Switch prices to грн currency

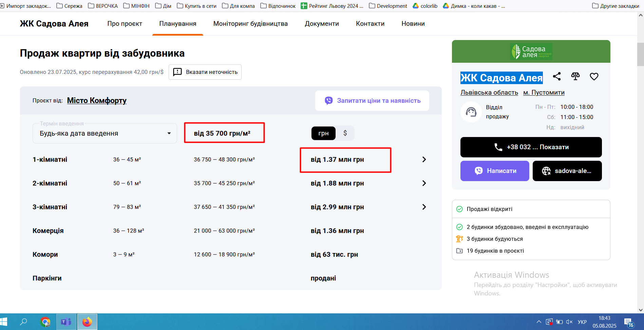[323, 133]
